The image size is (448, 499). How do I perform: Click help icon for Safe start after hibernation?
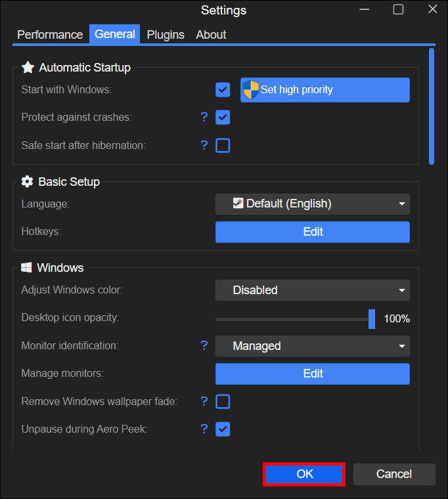pyautogui.click(x=204, y=145)
